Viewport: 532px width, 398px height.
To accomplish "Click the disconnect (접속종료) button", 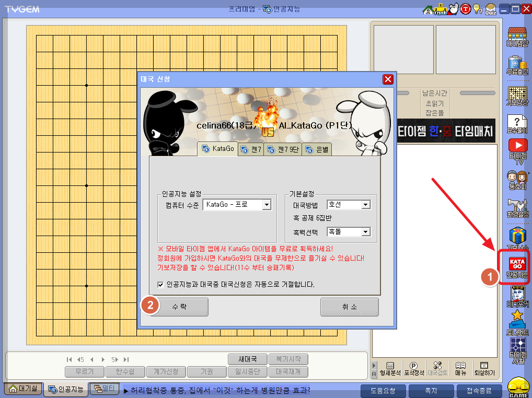I will pyautogui.click(x=479, y=391).
